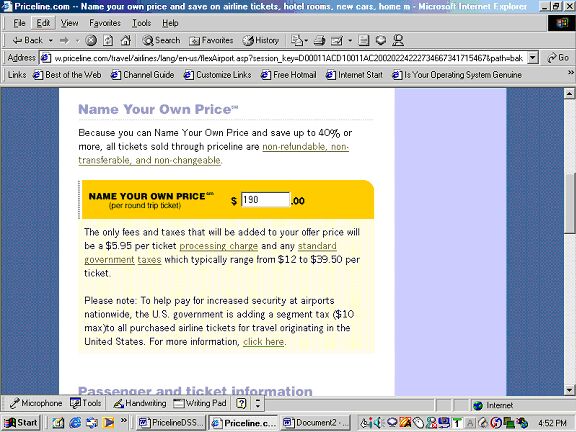Open the language bar options arrows

pyautogui.click(x=258, y=403)
